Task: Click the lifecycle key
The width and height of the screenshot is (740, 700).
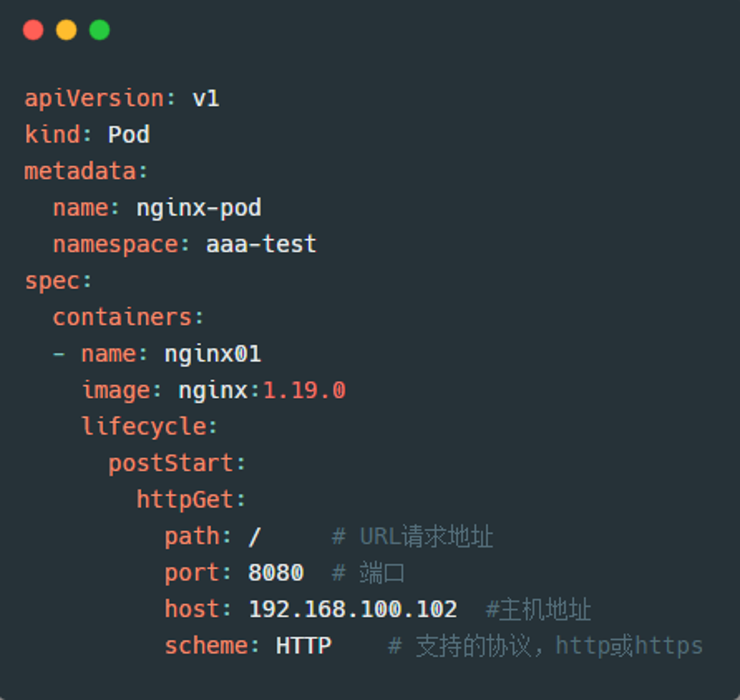Action: pos(144,427)
